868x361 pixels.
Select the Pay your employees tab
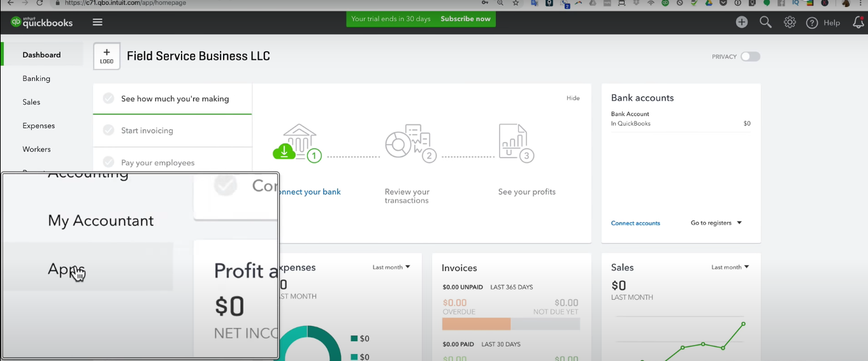click(172, 163)
